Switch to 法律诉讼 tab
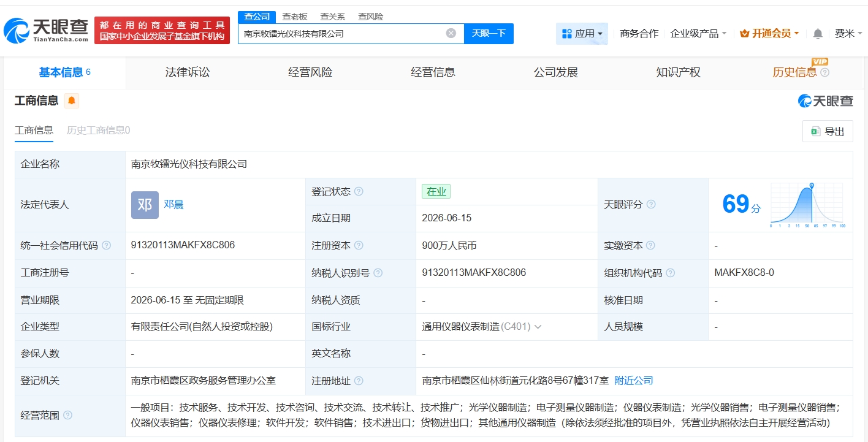Image resolution: width=868 pixels, height=442 pixels. click(188, 72)
